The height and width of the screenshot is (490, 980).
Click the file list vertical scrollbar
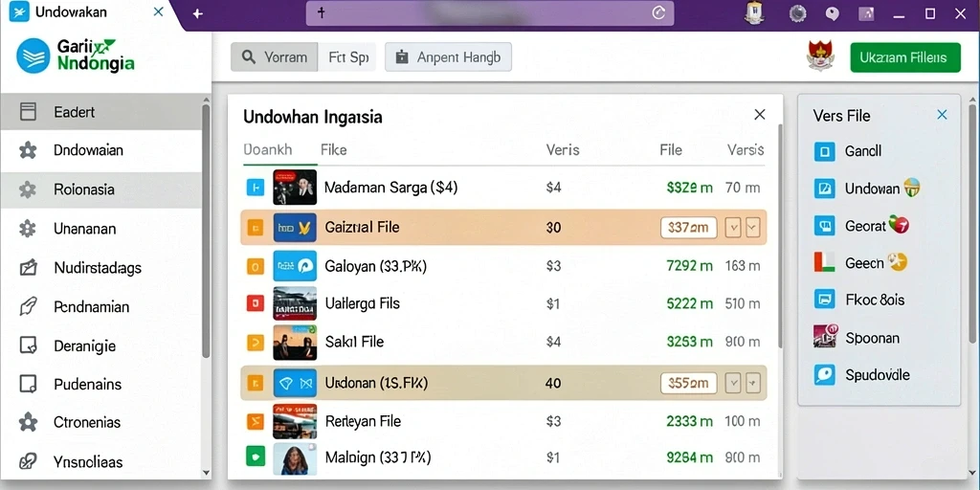779,236
